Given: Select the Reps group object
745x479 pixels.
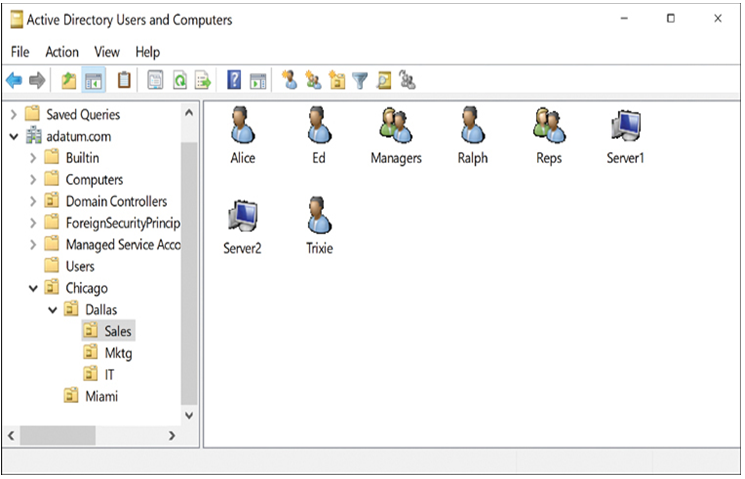Looking at the screenshot, I should point(549,135).
